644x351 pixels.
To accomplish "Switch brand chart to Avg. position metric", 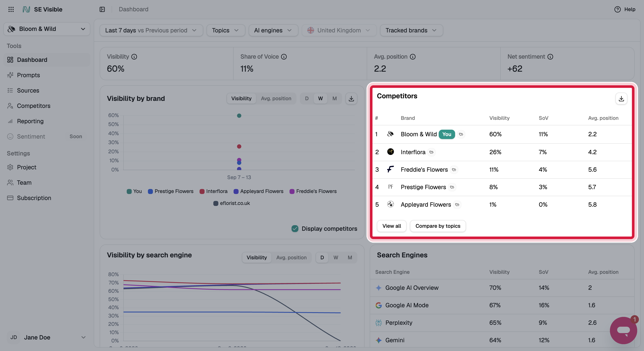I will 276,98.
